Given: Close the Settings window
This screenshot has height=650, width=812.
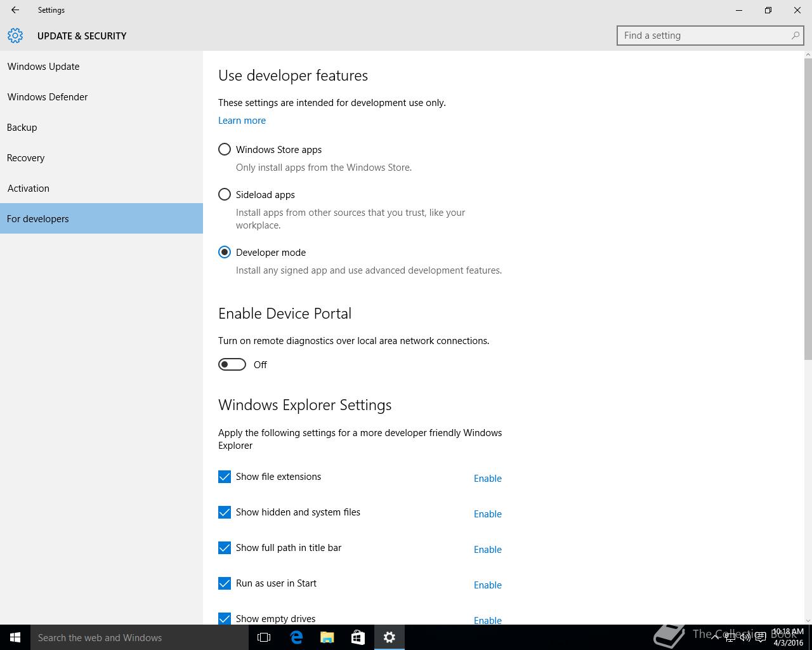Looking at the screenshot, I should coord(797,10).
